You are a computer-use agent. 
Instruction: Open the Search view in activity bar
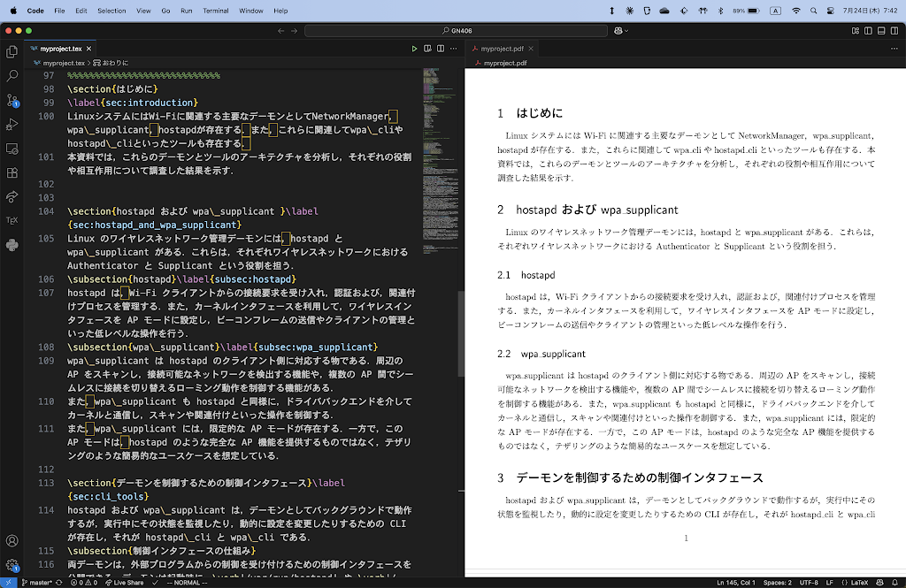(x=12, y=76)
